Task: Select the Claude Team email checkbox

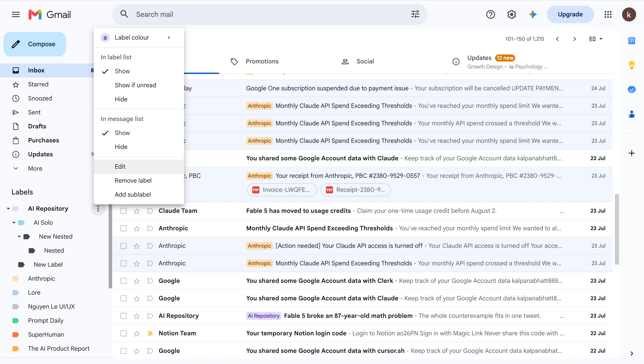Action: pos(123,211)
